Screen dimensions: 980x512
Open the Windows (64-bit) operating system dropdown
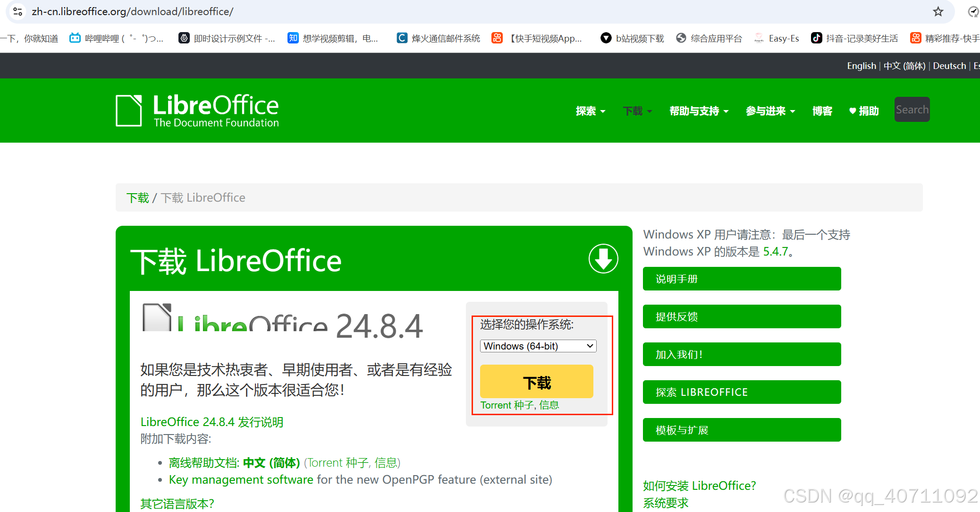(538, 346)
